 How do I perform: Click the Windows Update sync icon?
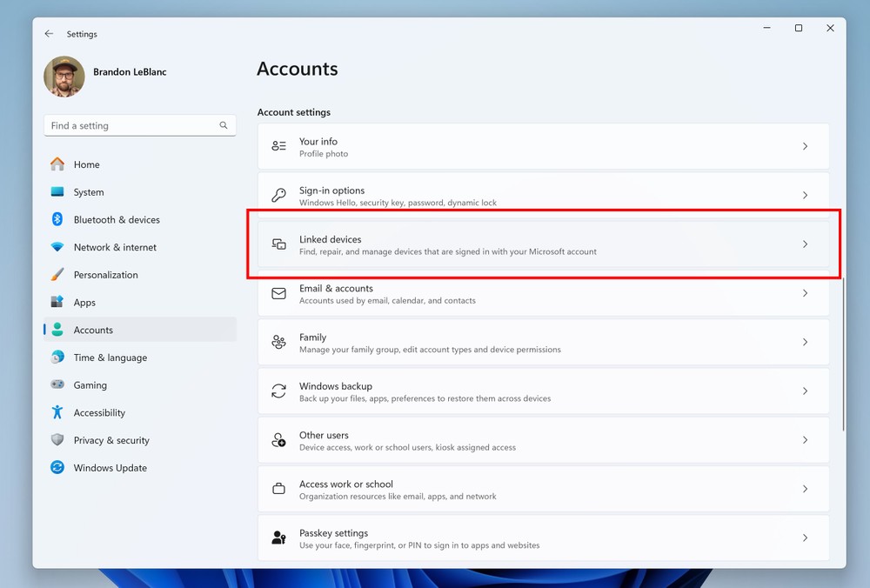coord(57,468)
